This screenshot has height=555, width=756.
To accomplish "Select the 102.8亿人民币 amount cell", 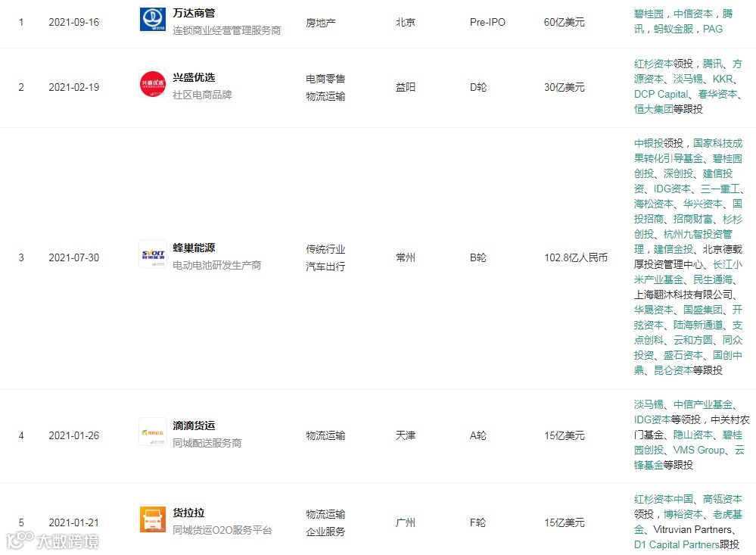I will click(x=576, y=257).
